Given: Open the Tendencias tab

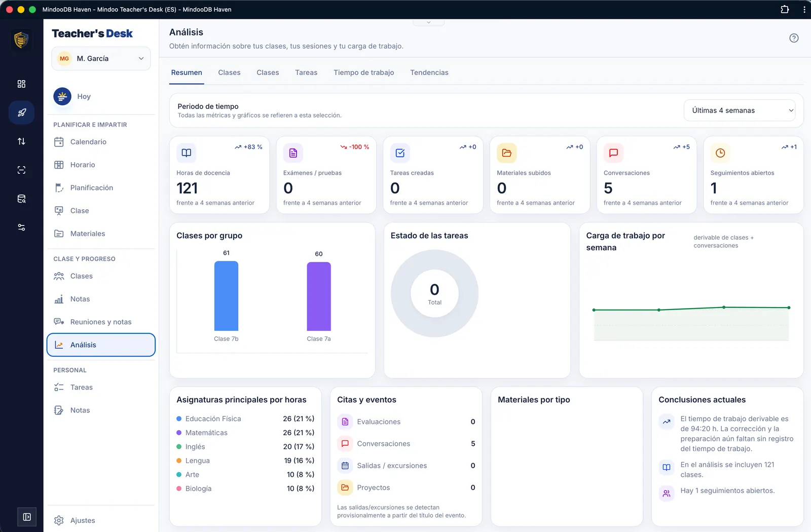Looking at the screenshot, I should click(429, 72).
